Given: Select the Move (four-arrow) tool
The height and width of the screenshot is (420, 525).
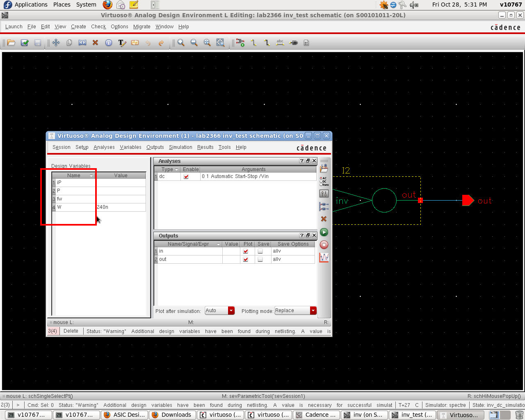Looking at the screenshot, I should tap(56, 43).
